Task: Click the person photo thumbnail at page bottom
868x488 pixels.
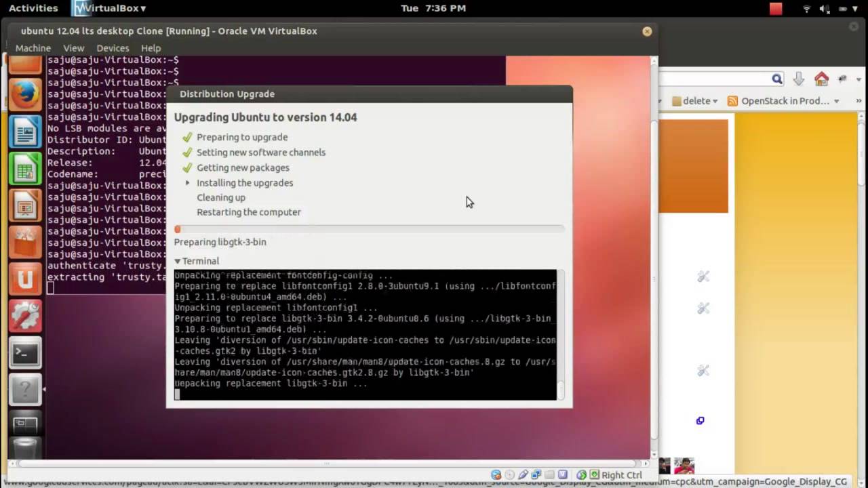Action: tap(684, 466)
